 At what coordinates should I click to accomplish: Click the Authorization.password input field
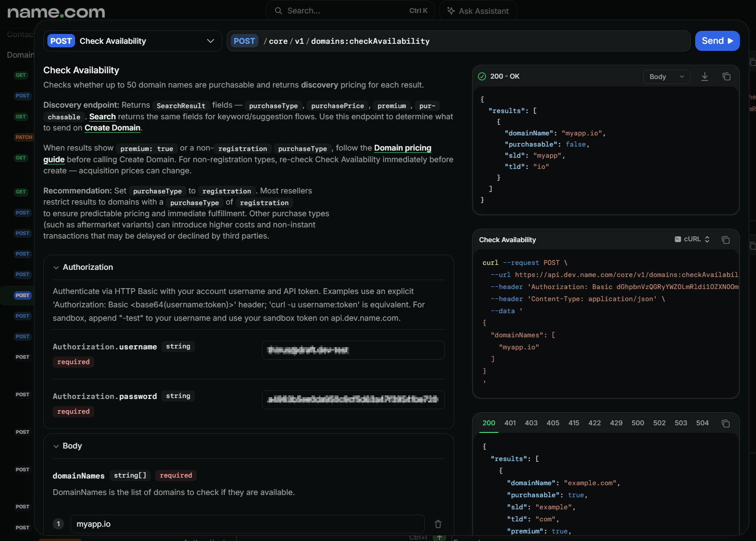click(x=353, y=400)
